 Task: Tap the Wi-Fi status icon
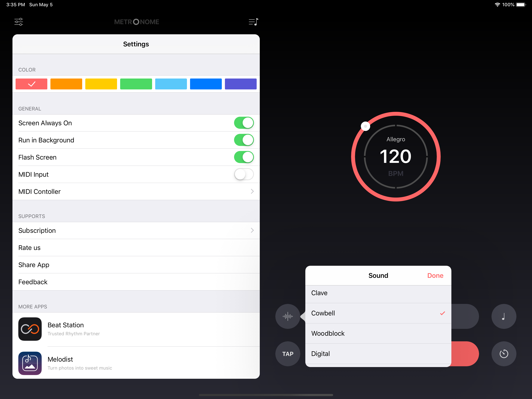tap(497, 4)
